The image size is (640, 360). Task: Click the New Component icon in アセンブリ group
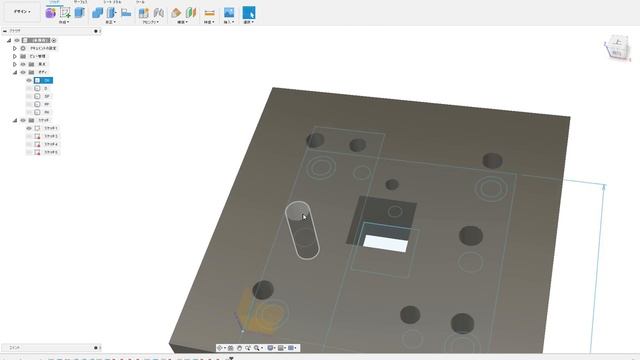144,13
